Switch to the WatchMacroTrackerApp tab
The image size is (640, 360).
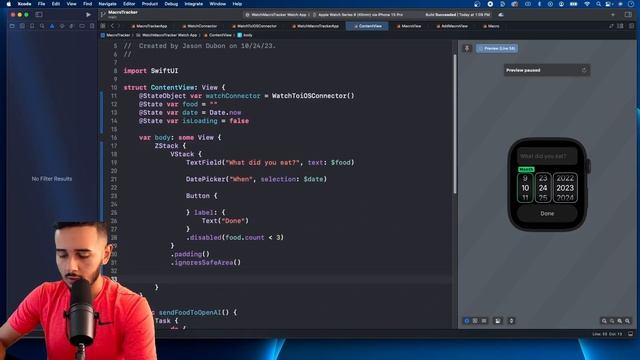point(316,26)
